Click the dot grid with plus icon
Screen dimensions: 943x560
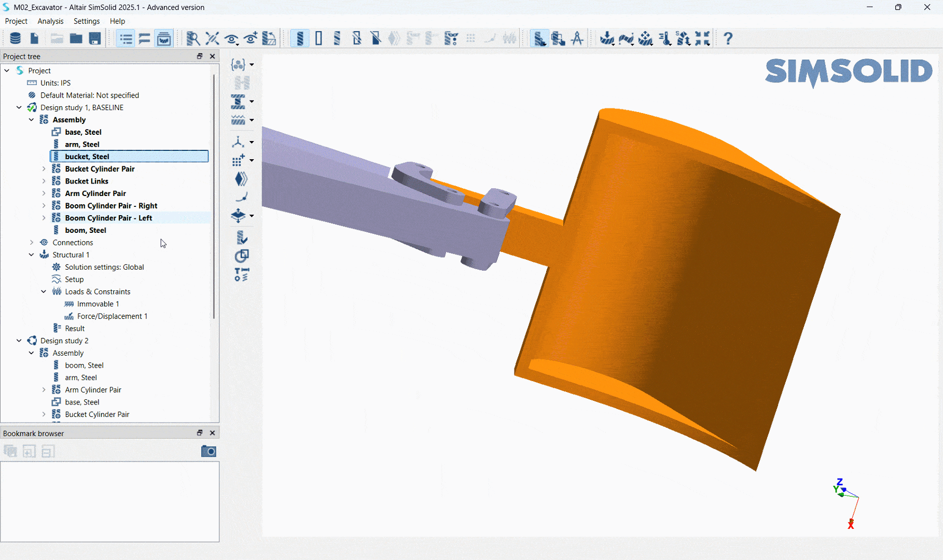(242, 160)
